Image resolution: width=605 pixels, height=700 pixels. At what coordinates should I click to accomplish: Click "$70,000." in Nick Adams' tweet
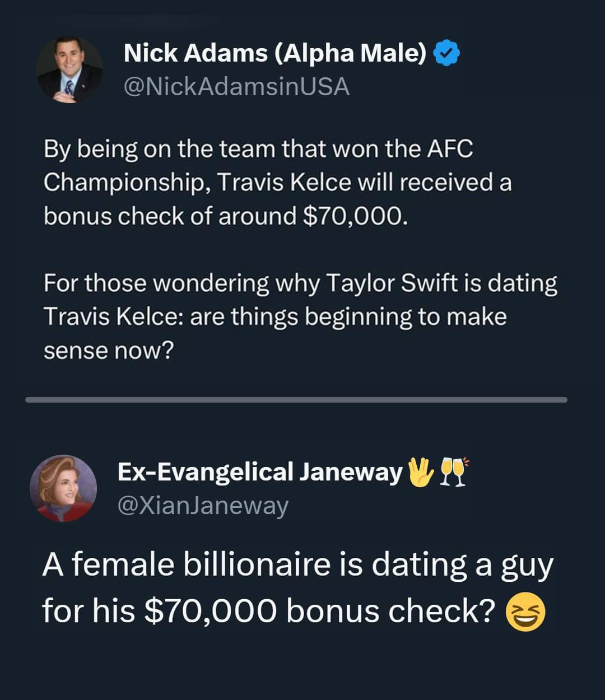coord(353,216)
